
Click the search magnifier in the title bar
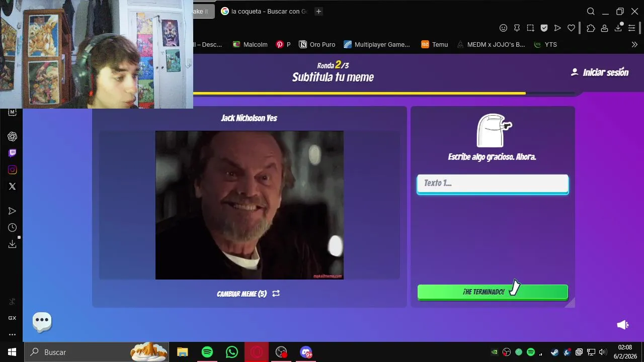point(591,12)
